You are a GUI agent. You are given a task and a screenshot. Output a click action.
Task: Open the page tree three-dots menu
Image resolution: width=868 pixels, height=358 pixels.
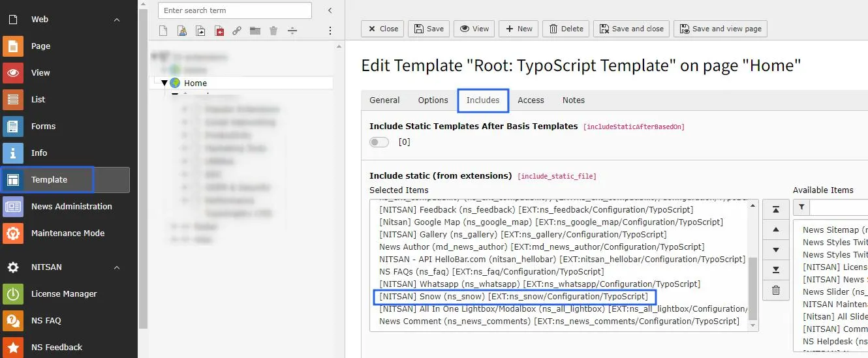pyautogui.click(x=330, y=31)
